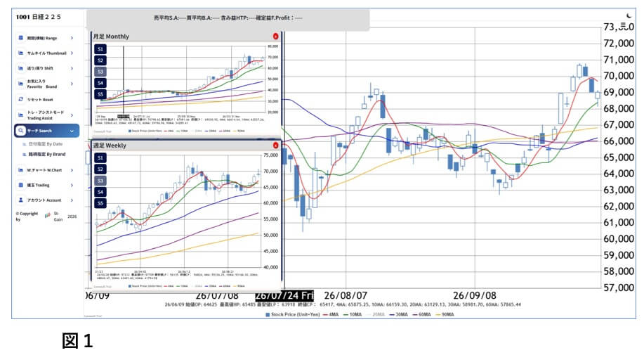The image size is (644, 355).
Task: Toggle 30MA line in main chart legend
Action: pos(398,314)
